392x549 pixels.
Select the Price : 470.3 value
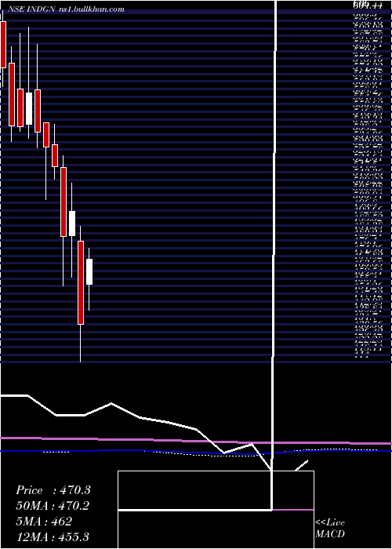[x=53, y=490]
